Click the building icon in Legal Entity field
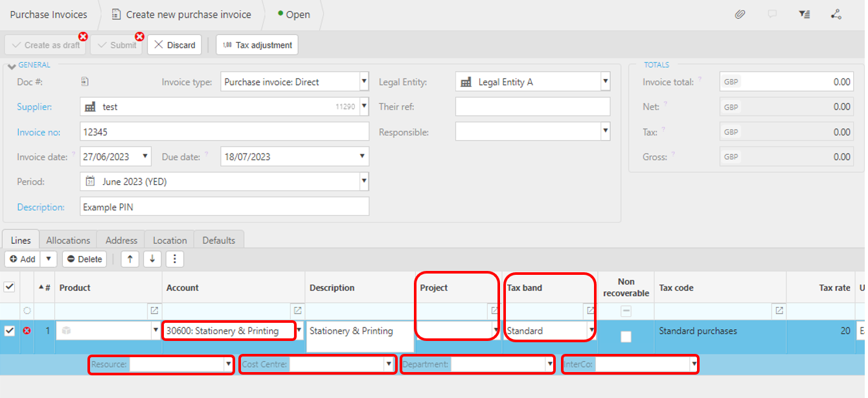The height and width of the screenshot is (398, 868). point(466,82)
